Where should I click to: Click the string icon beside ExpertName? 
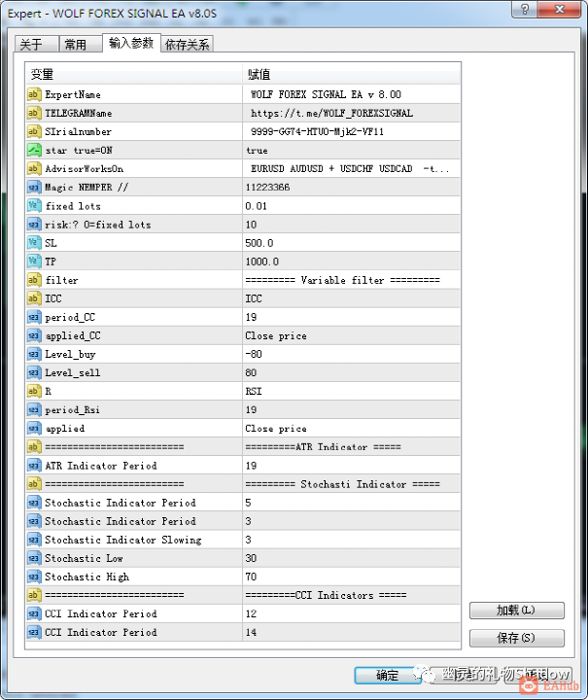(x=34, y=94)
